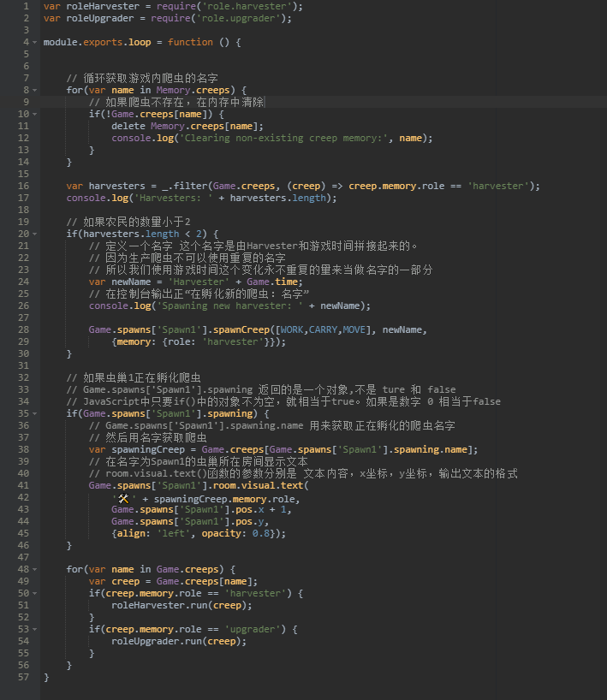Click the comment '循环获取游戏内爬虫的名字' on line 7
The image size is (607, 700).
tap(142, 78)
